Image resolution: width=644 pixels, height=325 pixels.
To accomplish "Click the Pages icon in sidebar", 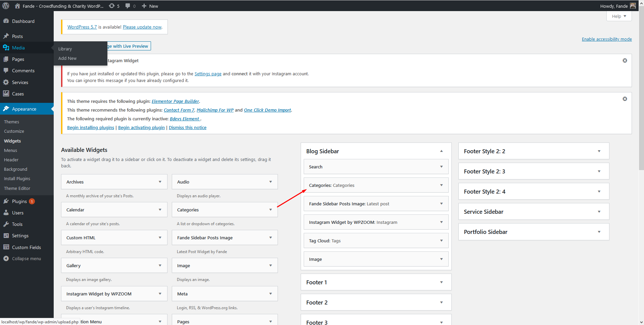I will pyautogui.click(x=6, y=59).
